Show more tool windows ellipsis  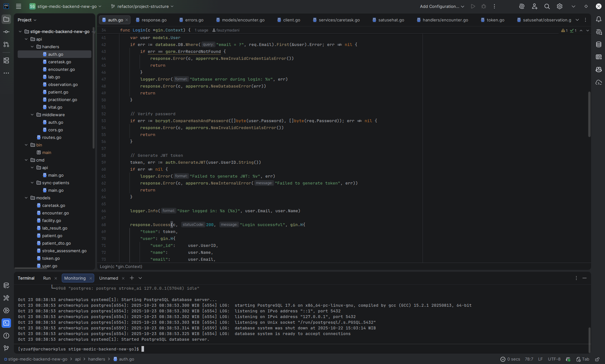(x=6, y=73)
